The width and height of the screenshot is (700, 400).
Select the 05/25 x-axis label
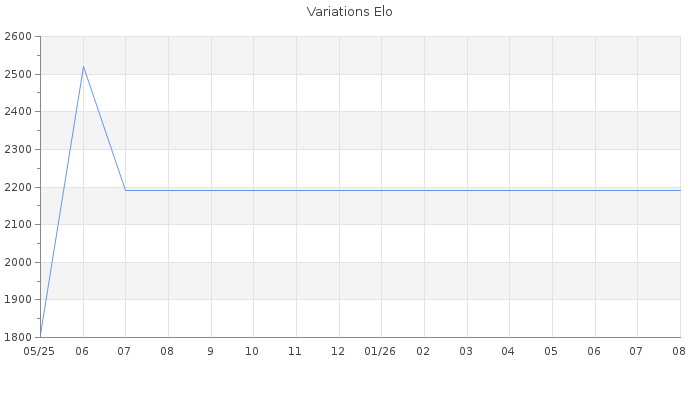pyautogui.click(x=39, y=351)
